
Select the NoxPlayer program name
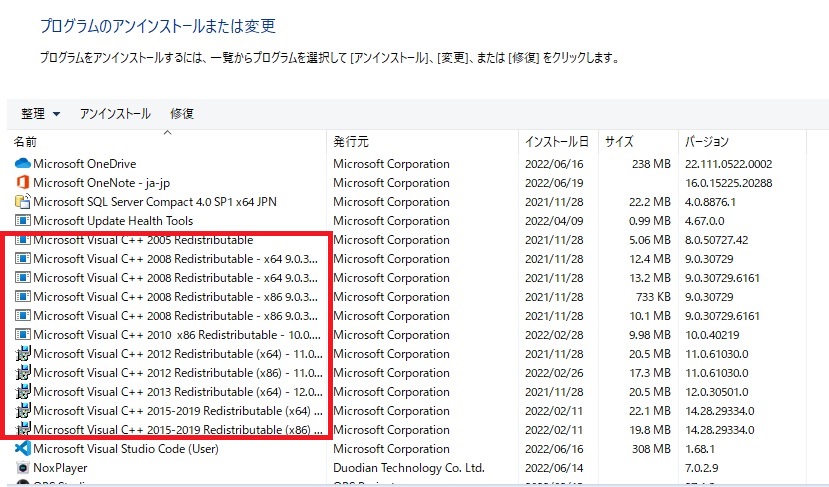[x=60, y=467]
